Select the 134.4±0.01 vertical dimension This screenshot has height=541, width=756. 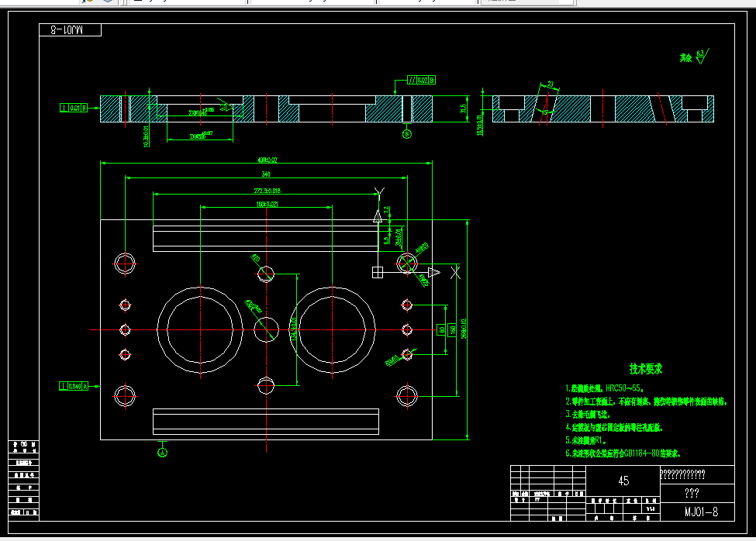coord(294,329)
